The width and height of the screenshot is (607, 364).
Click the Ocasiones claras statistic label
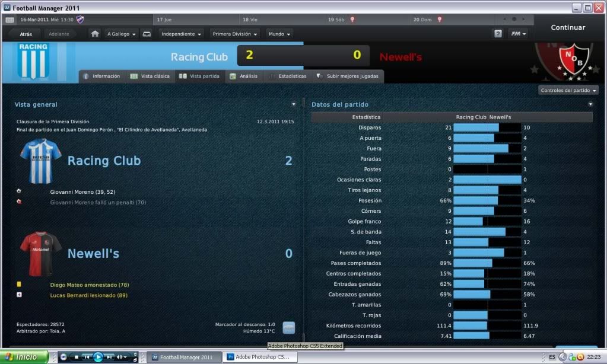(x=359, y=180)
